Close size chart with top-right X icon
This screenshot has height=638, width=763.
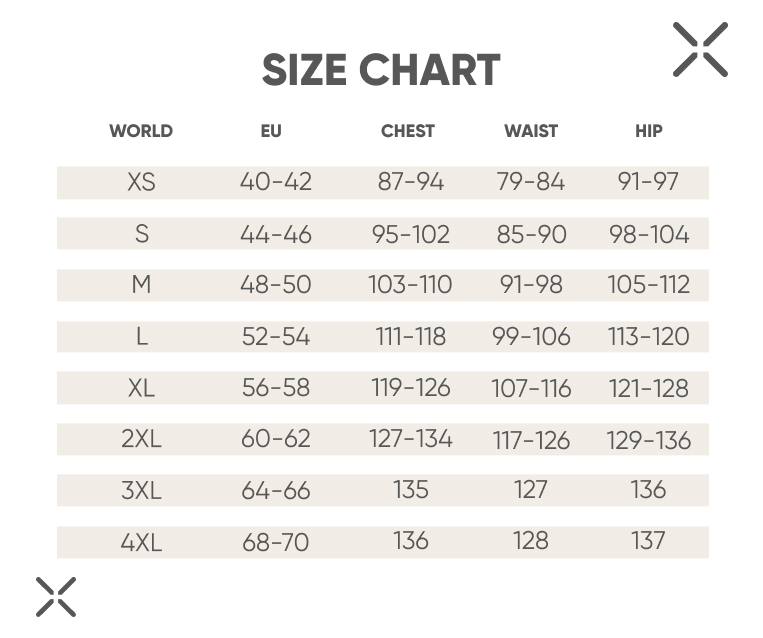pyautogui.click(x=700, y=49)
